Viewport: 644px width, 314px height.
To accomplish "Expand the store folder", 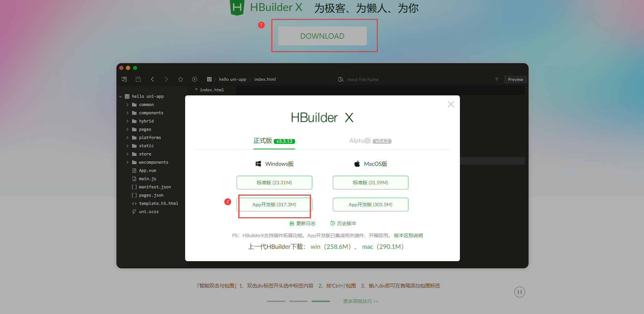I will pos(127,154).
